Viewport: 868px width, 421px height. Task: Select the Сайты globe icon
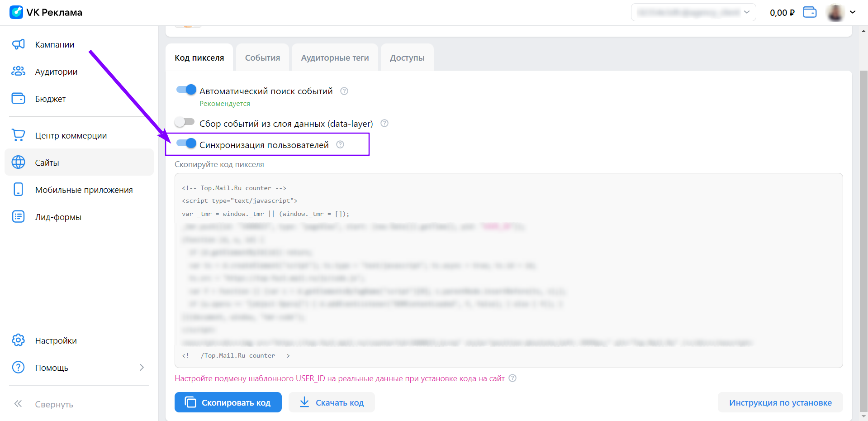[x=19, y=162]
